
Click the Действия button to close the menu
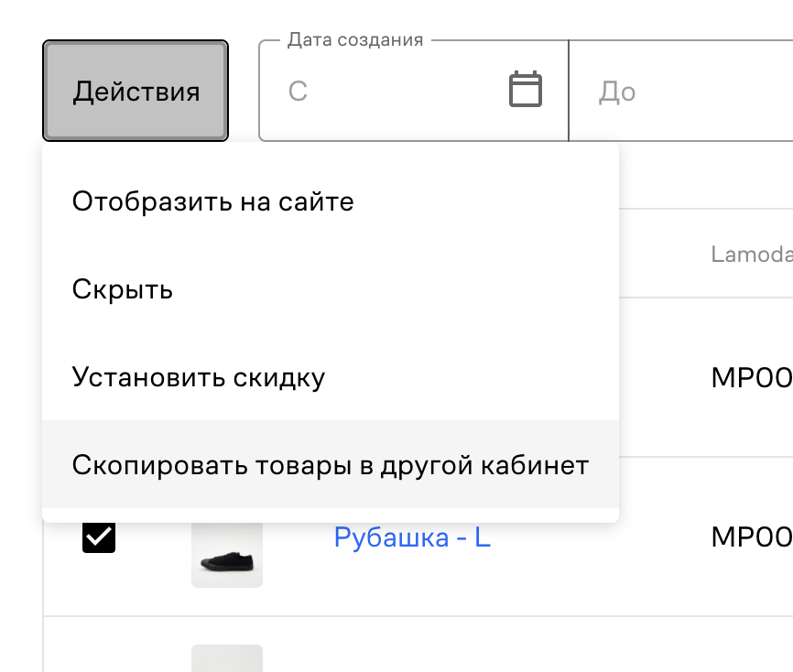pyautogui.click(x=136, y=91)
